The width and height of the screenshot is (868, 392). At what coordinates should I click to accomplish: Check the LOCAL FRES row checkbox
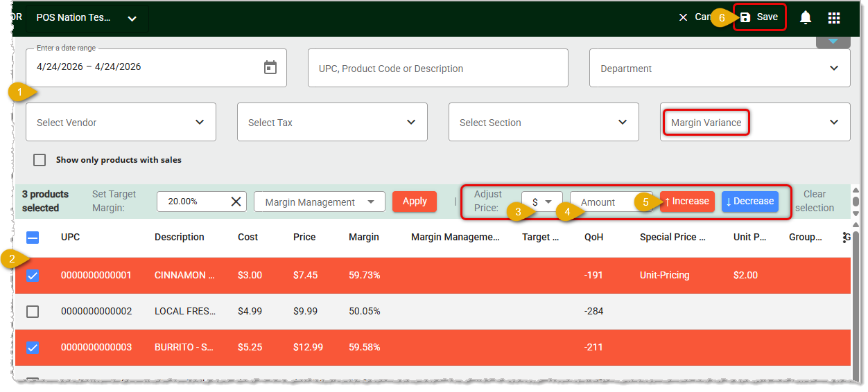pyautogui.click(x=33, y=312)
